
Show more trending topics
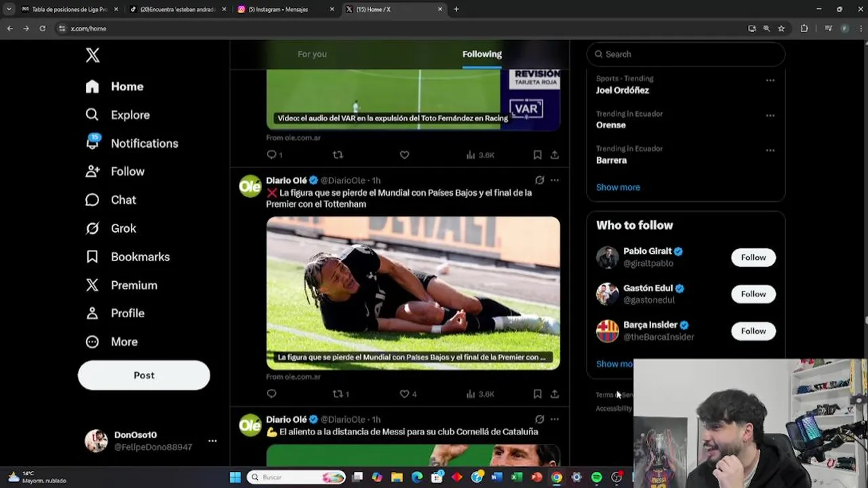(618, 187)
